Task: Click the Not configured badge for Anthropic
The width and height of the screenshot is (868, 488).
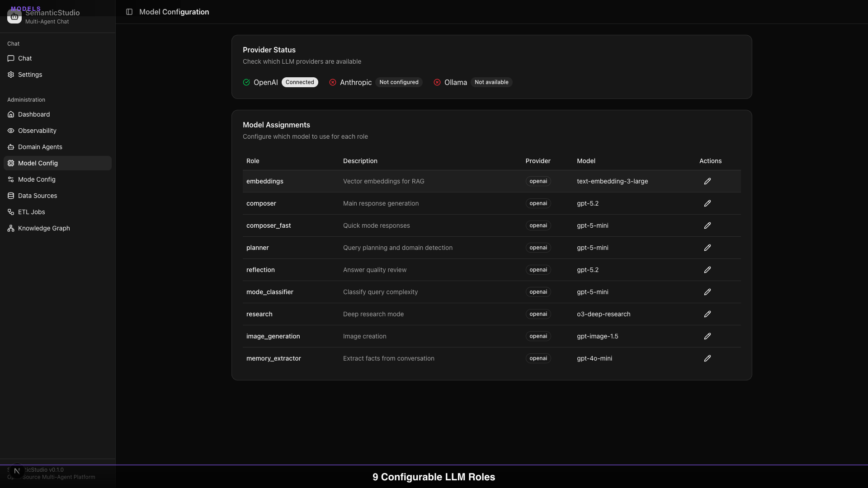Action: 399,82
